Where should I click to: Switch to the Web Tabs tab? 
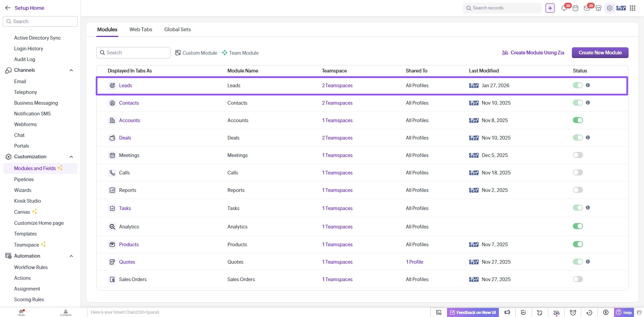click(x=141, y=30)
